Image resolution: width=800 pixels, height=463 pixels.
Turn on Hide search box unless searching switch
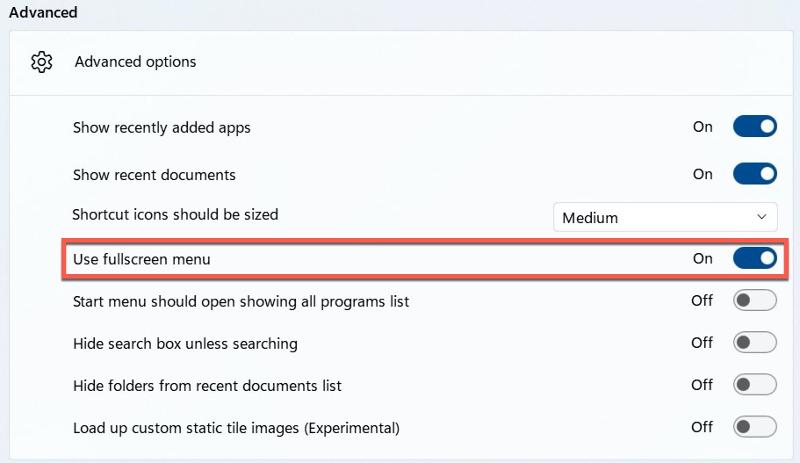[x=755, y=343]
